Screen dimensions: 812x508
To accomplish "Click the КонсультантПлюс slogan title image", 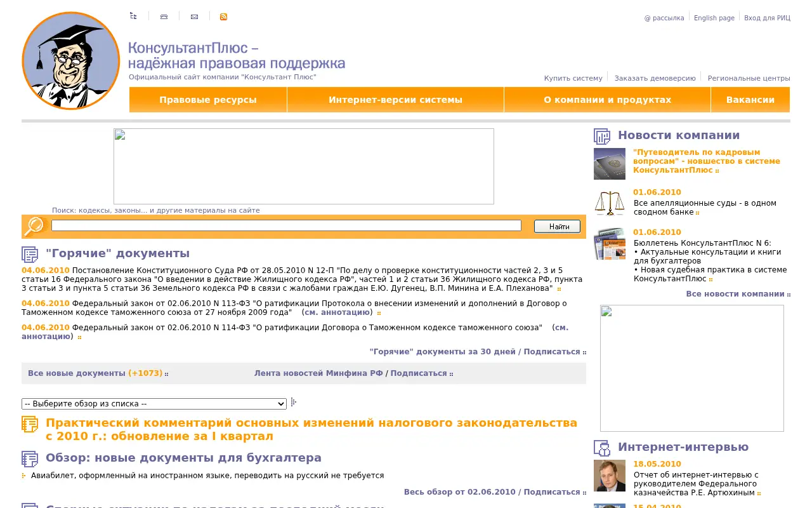I will pyautogui.click(x=237, y=56).
